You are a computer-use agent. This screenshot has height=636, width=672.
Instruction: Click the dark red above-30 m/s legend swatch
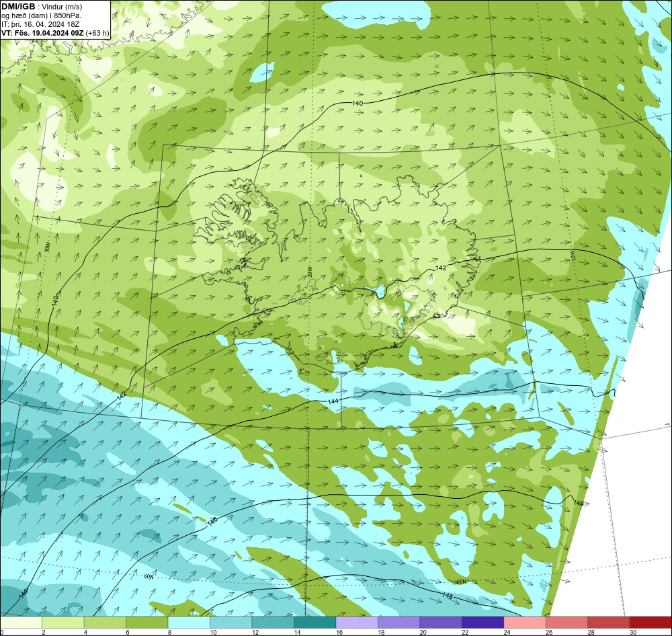click(x=651, y=623)
